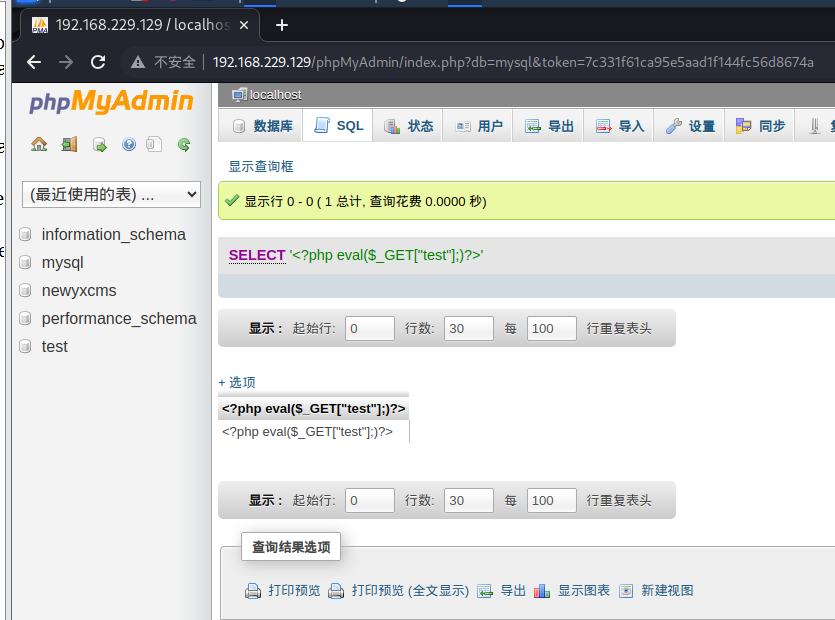Open the 状态 tab
Image resolution: width=835 pixels, height=620 pixels.
click(x=407, y=126)
